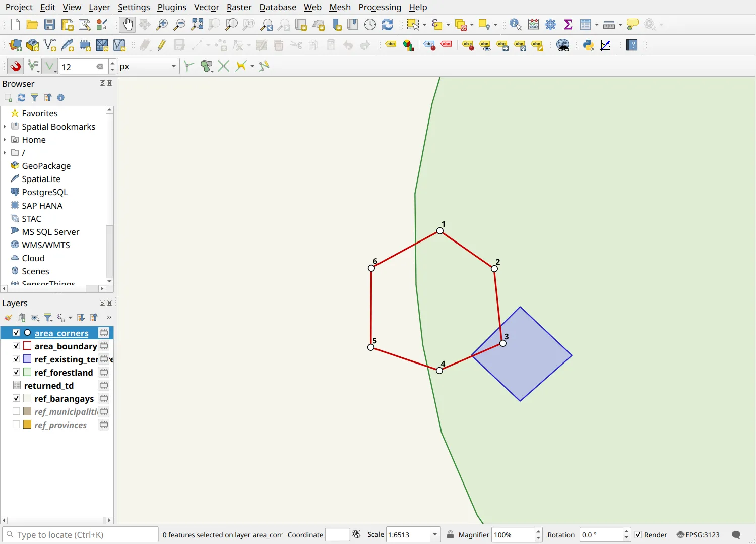Click the Browser panel refresh icon
This screenshot has width=756, height=544.
[21, 98]
